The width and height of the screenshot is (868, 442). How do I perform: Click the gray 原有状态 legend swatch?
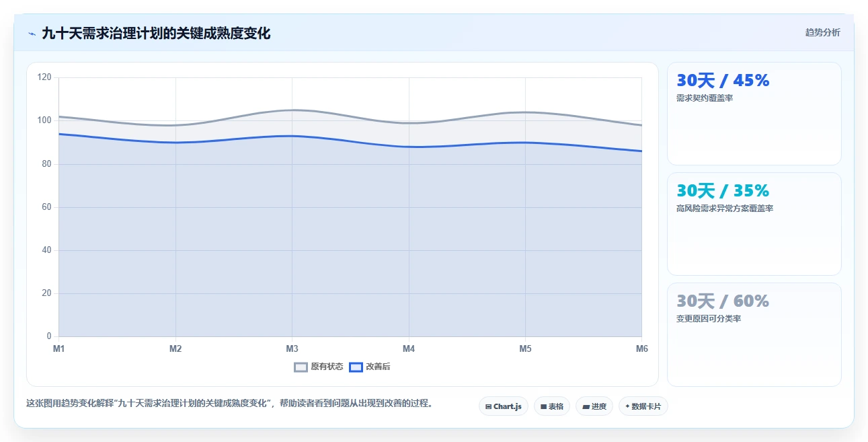pos(301,367)
